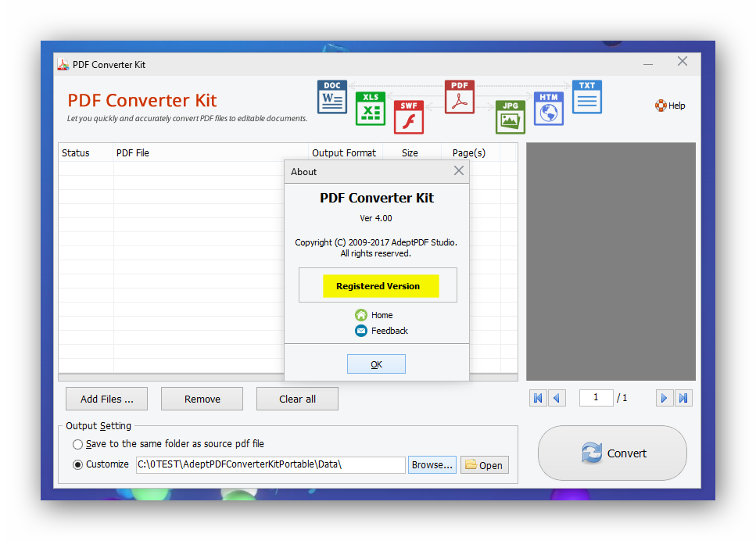Click the Page(s) column header
Image resolution: width=756 pixels, height=541 pixels.
tap(471, 153)
